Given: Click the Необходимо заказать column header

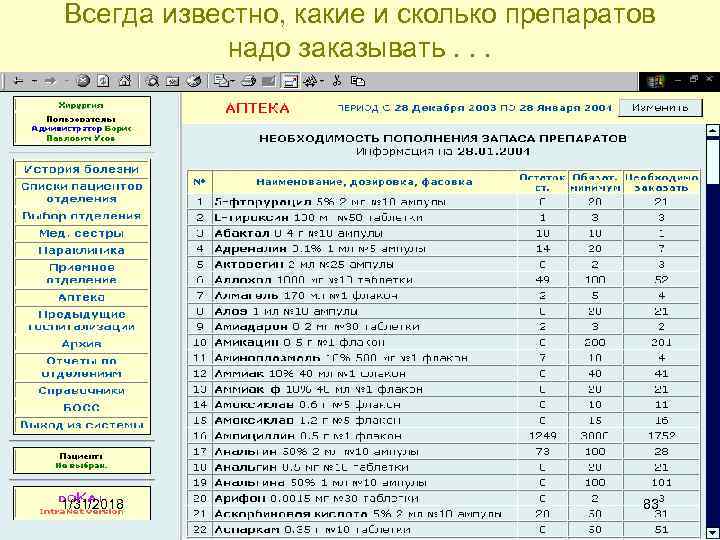Looking at the screenshot, I should click(662, 182).
